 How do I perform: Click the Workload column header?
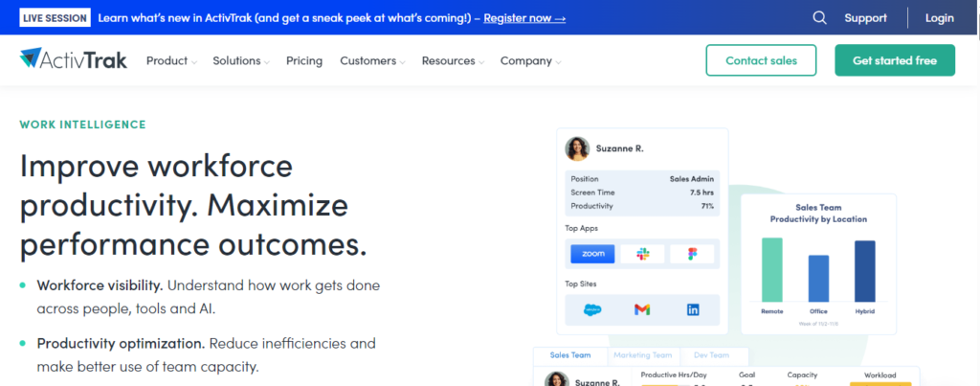click(x=880, y=375)
